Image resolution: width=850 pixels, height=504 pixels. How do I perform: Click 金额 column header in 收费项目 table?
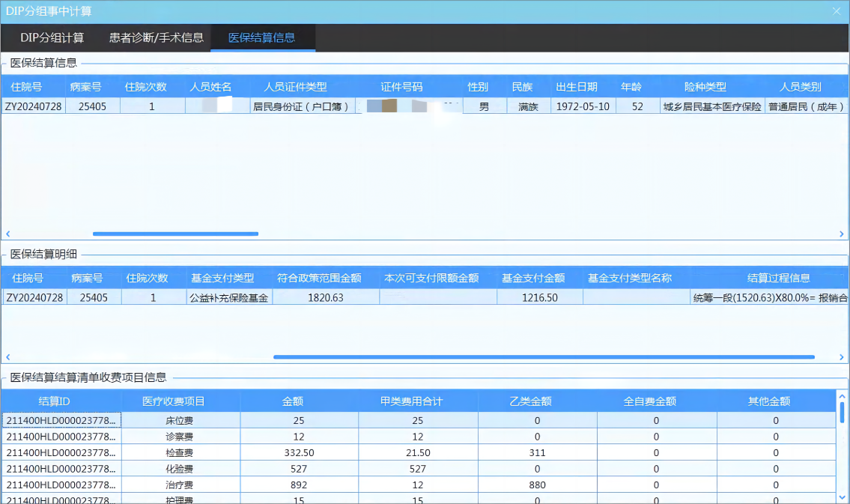tap(293, 401)
